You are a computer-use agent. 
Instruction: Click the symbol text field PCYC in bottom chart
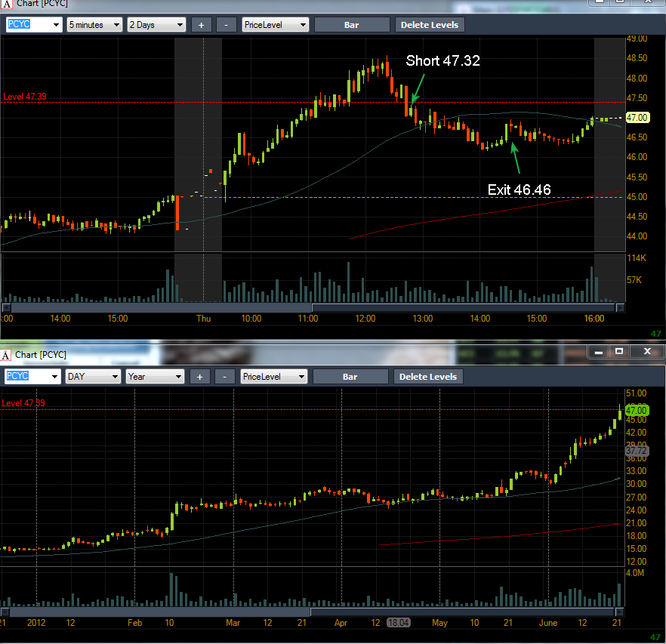pos(28,377)
